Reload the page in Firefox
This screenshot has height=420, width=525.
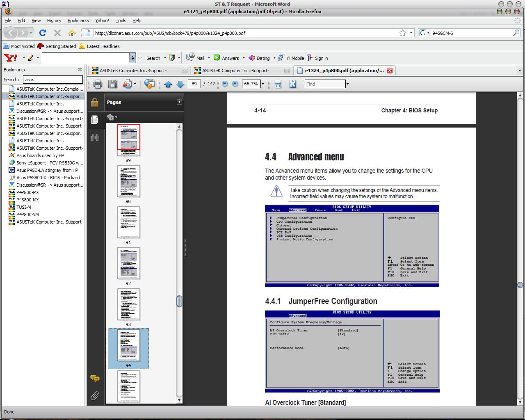pos(43,33)
